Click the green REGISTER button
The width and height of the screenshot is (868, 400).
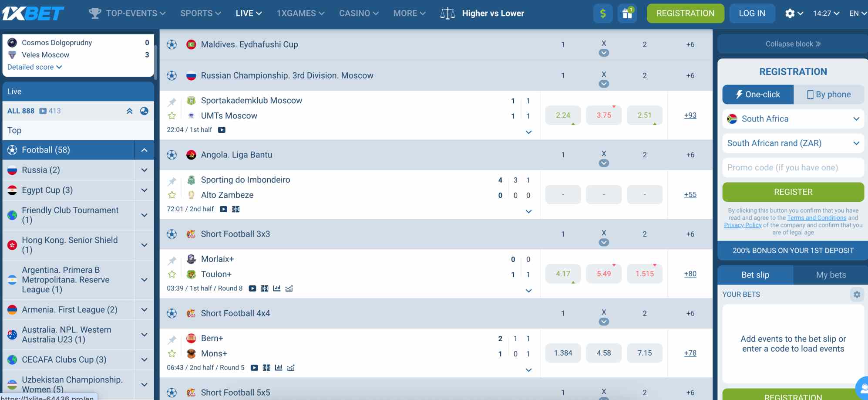(793, 192)
